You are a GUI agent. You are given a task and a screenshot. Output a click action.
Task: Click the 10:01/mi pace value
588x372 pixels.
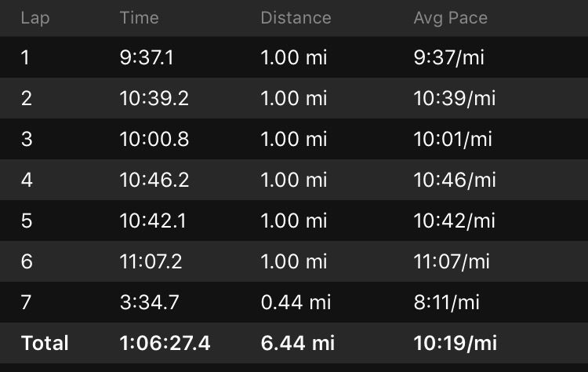[453, 140]
